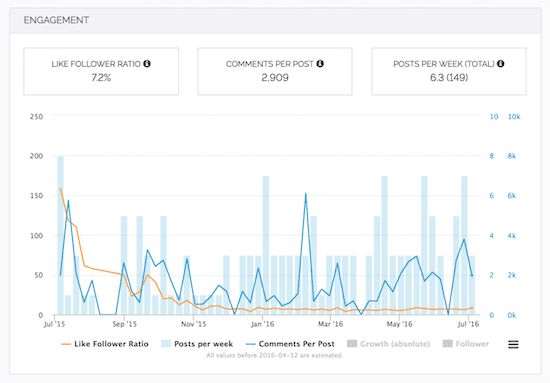The width and height of the screenshot is (550, 383).
Task: Enable Growth (absolute) series in legend
Action: point(389,344)
